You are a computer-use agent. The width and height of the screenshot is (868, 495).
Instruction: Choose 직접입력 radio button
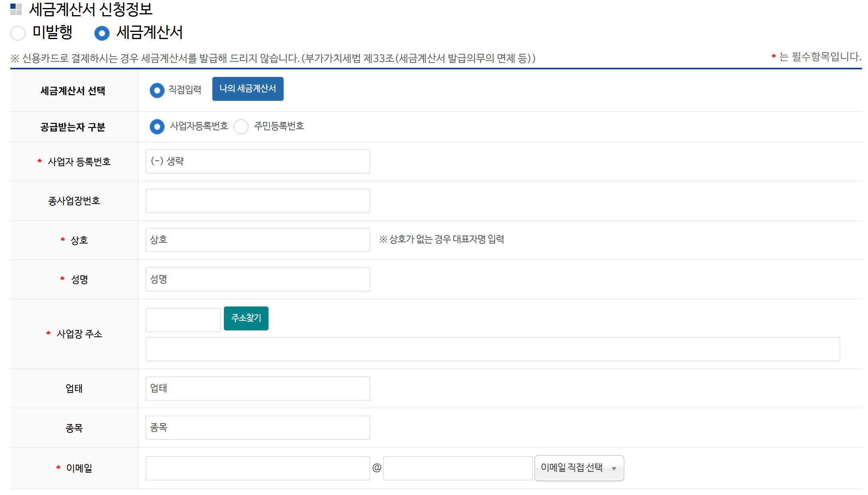tap(157, 90)
